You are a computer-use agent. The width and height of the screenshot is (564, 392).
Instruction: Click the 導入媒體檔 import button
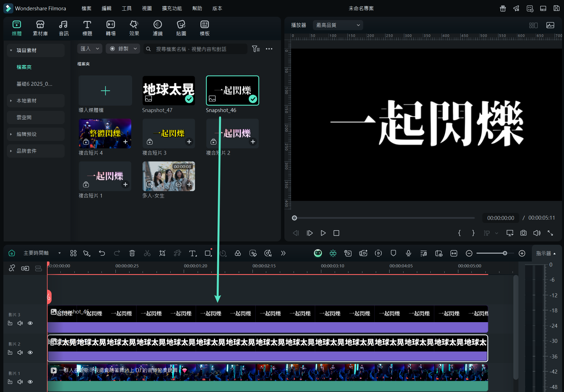tap(105, 91)
